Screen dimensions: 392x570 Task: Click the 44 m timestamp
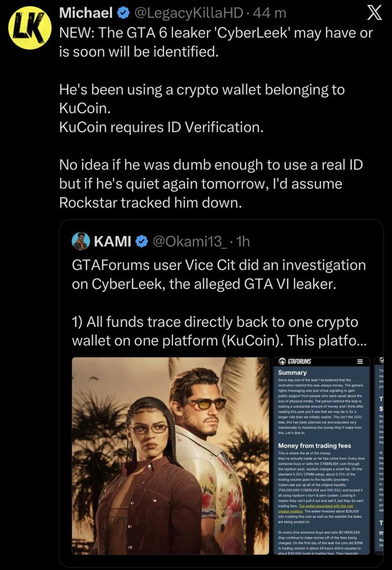tap(269, 14)
